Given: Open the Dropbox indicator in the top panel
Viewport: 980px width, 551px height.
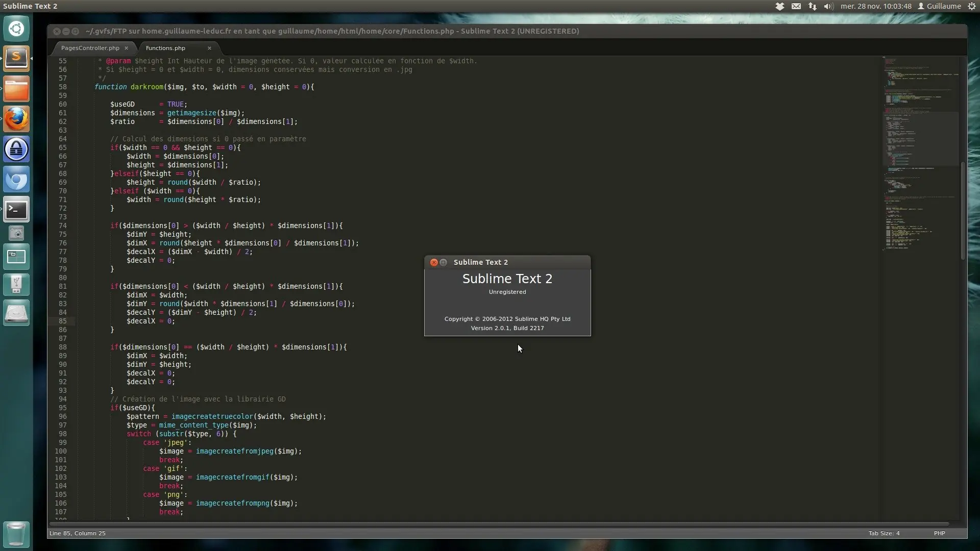Looking at the screenshot, I should pyautogui.click(x=780, y=6).
